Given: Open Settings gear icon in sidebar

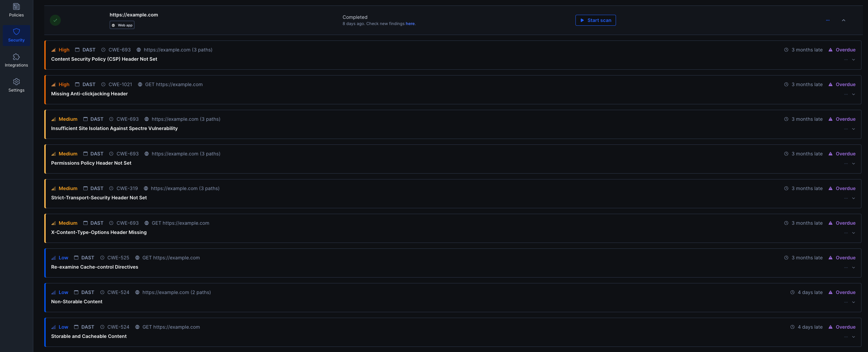Looking at the screenshot, I should (x=16, y=82).
